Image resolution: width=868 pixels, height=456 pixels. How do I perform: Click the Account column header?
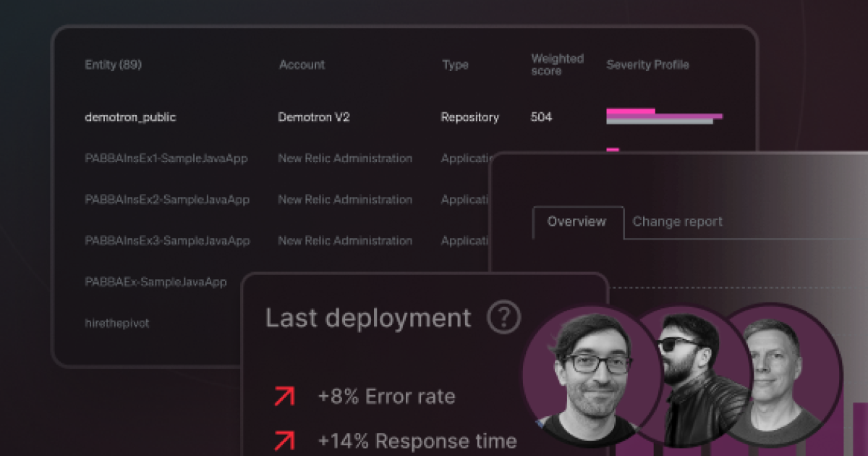[302, 64]
